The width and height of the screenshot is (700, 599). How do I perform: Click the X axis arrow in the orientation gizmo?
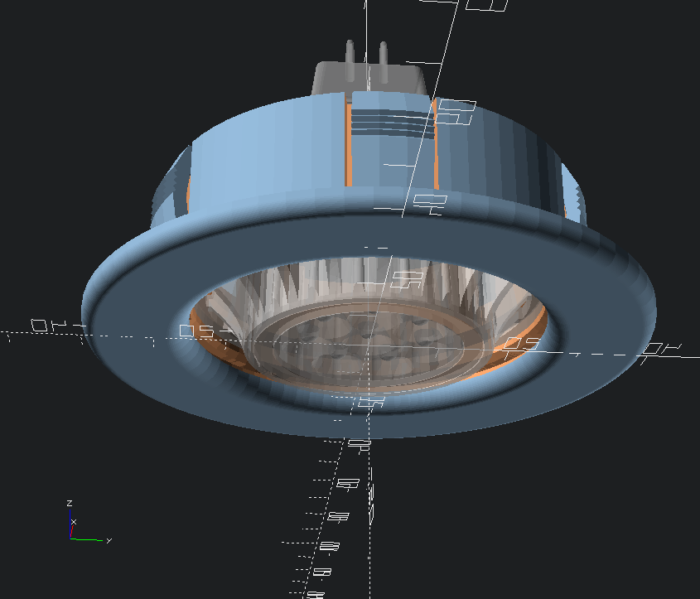pos(73,531)
